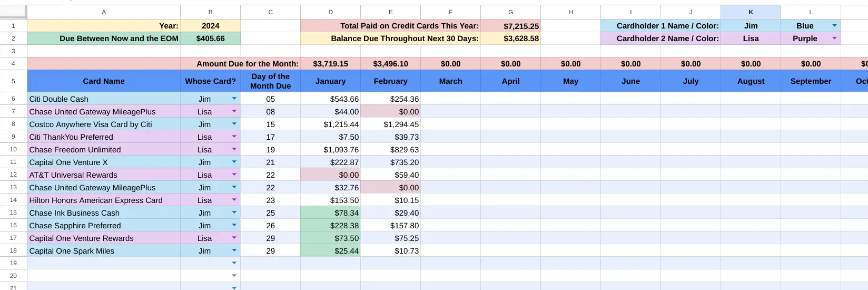Click the Cardholder 1 name cell Jim
Image resolution: width=868 pixels, height=290 pixels.
pos(751,26)
